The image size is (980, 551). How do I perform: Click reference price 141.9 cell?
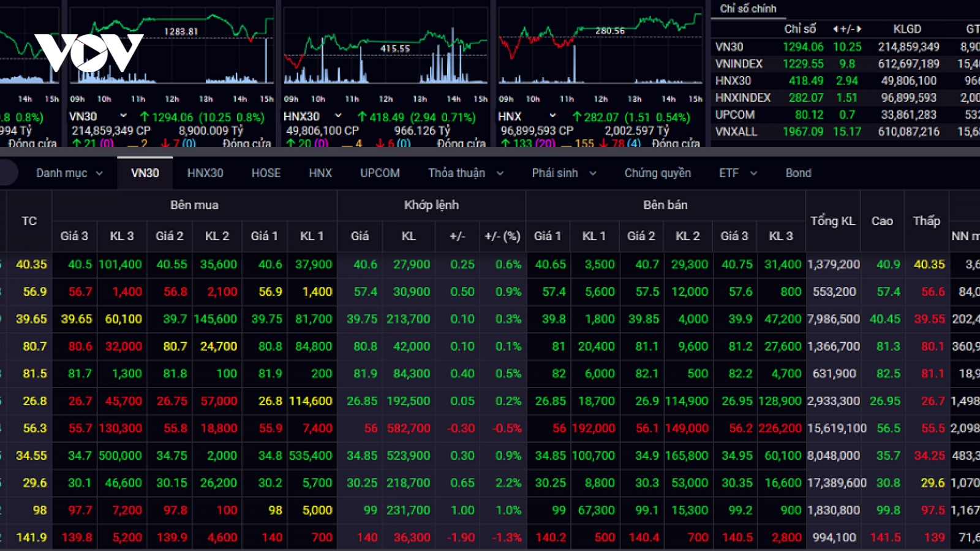coord(31,538)
